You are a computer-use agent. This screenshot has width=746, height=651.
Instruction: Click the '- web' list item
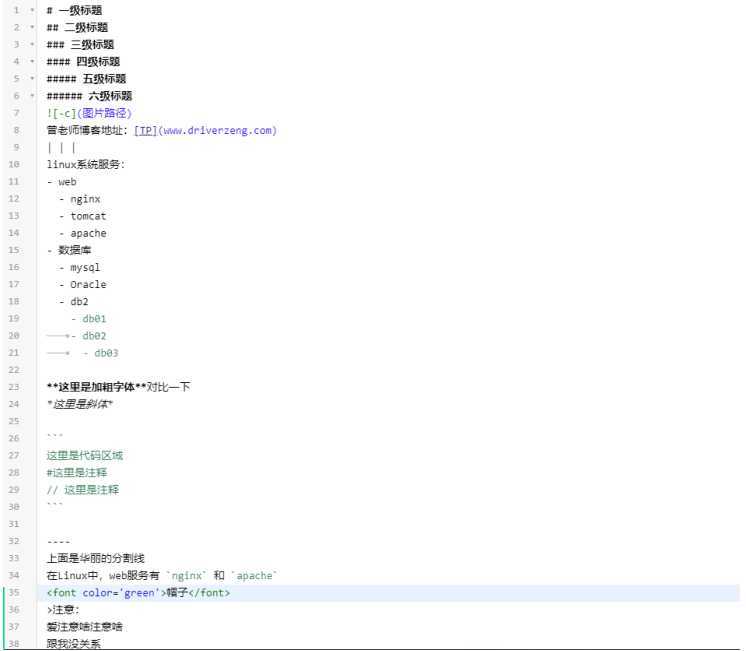pyautogui.click(x=62, y=182)
